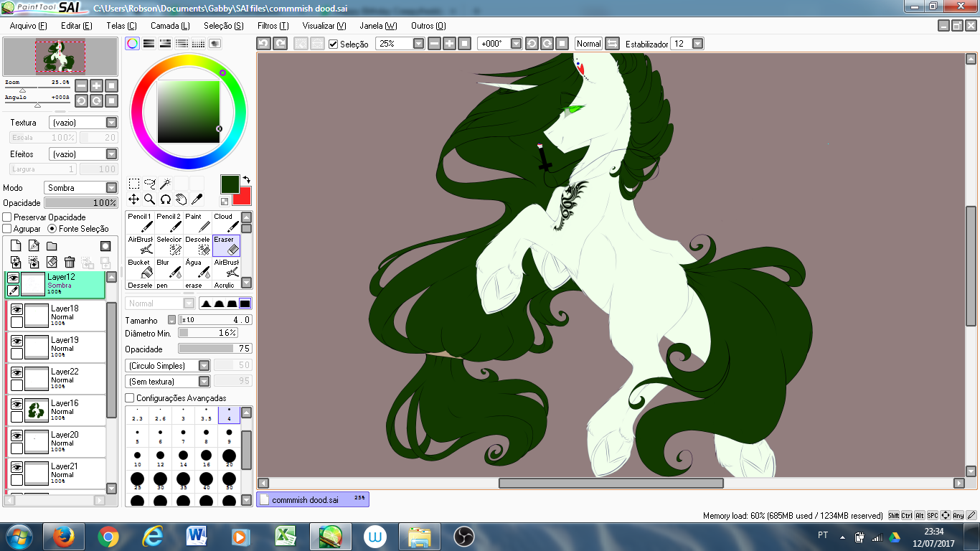Screen dimensions: 980x551
Task: Activate the Bucket fill tool
Action: click(x=139, y=268)
